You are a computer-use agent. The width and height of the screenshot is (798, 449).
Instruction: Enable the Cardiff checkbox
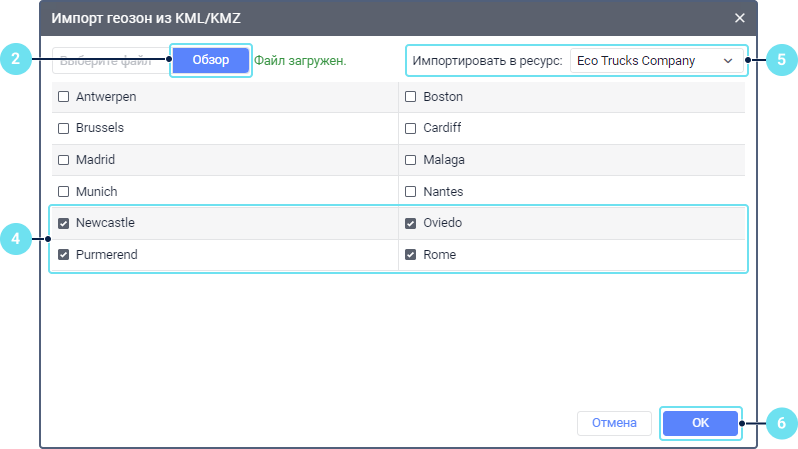pos(410,129)
